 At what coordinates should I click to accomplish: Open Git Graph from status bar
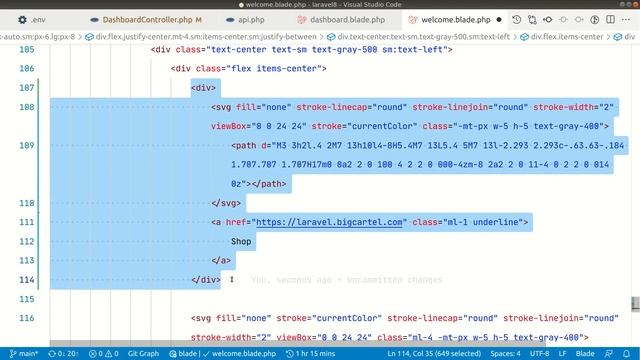(x=143, y=353)
